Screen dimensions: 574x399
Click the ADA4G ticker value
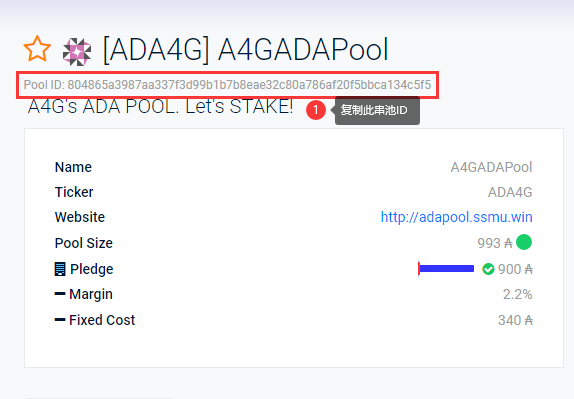[x=510, y=192]
